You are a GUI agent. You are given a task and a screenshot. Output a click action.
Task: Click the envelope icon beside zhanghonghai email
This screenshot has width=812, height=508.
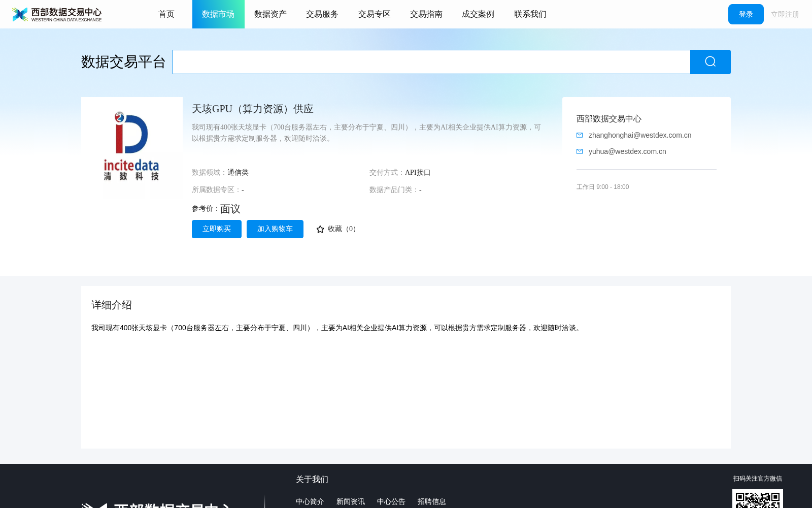point(580,135)
